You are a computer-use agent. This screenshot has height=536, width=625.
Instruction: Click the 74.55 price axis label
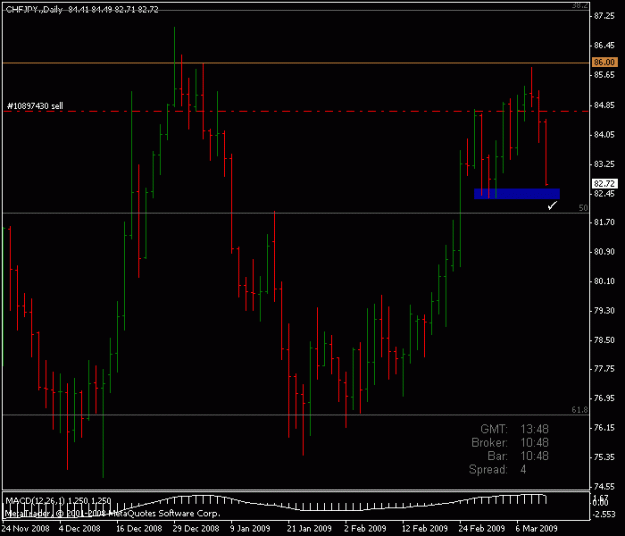pos(604,487)
